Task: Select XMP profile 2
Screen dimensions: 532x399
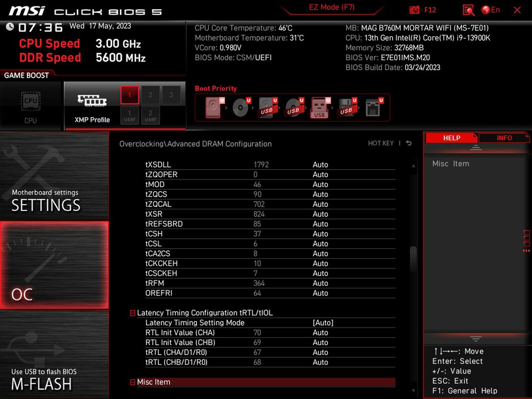Action: 150,95
